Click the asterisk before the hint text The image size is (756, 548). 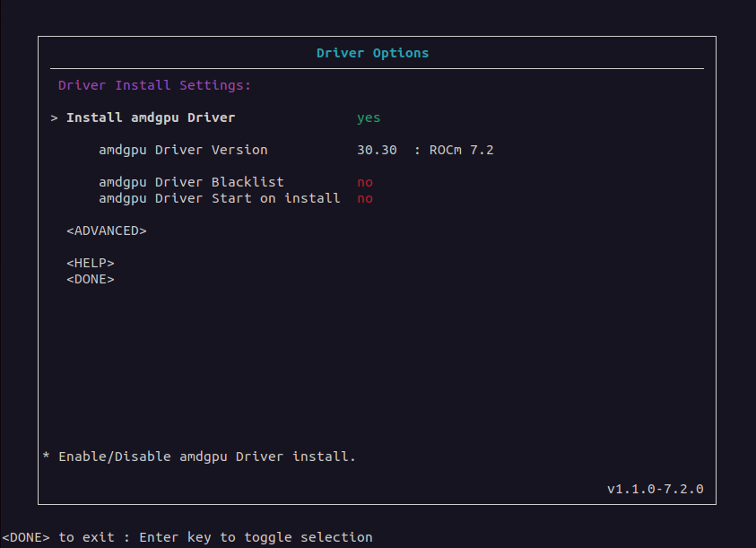point(47,457)
